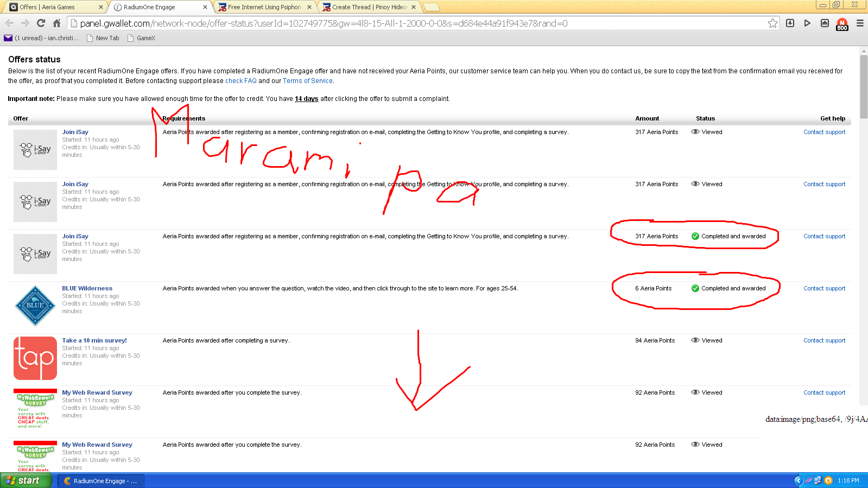The height and width of the screenshot is (488, 868).
Task: Click the red N 500 extension icon
Action: (x=842, y=24)
